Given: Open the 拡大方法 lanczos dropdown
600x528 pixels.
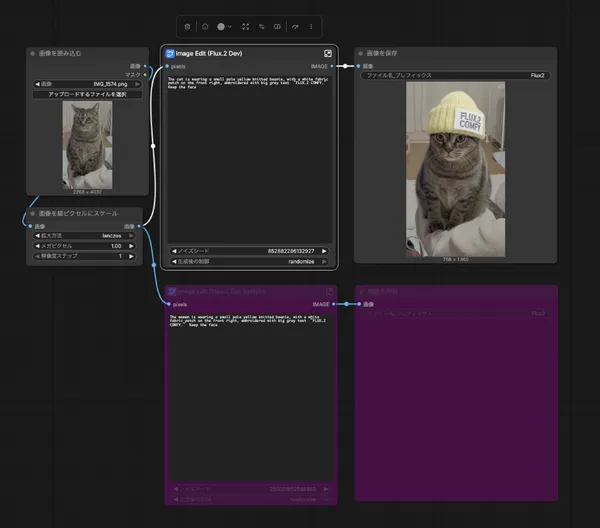Looking at the screenshot, I should coord(87,235).
